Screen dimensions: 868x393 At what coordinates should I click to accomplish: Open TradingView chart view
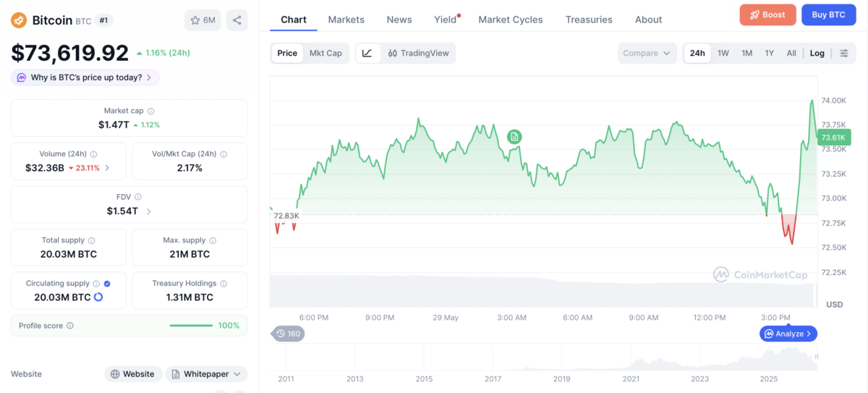[x=418, y=53]
